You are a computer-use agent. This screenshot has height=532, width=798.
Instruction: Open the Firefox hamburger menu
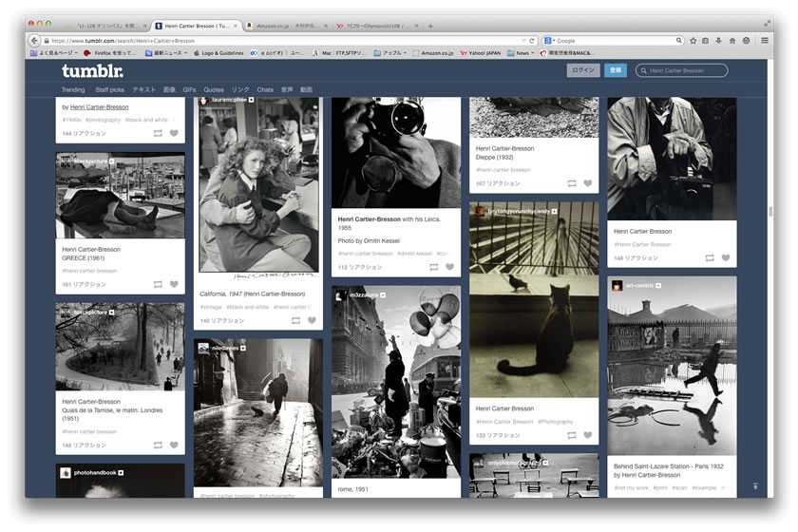(765, 41)
